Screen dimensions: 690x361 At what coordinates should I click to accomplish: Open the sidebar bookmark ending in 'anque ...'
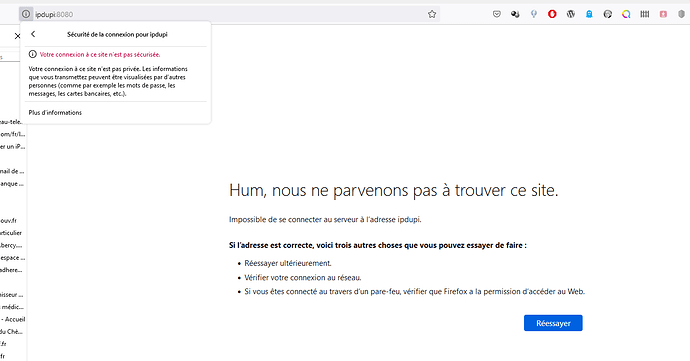[12, 184]
